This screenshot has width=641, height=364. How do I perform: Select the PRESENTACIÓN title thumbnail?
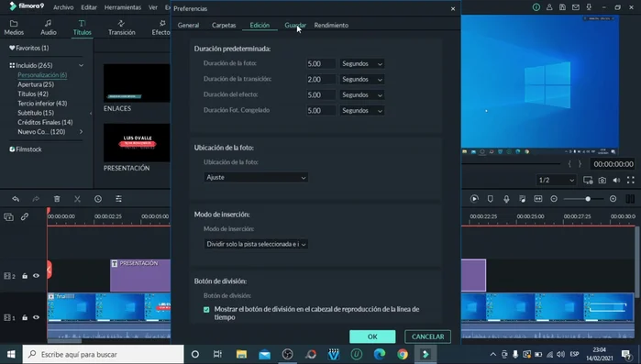(x=137, y=143)
